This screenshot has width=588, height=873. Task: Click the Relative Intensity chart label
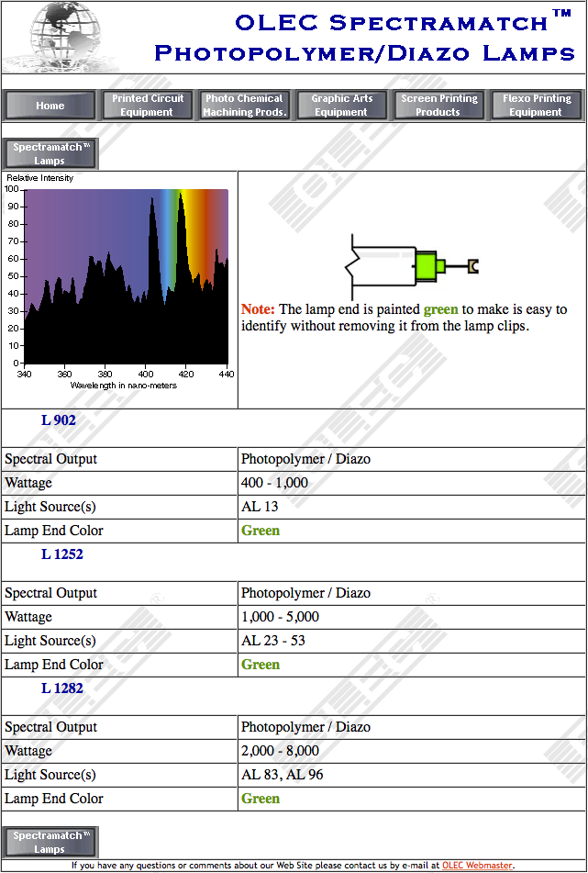click(40, 178)
